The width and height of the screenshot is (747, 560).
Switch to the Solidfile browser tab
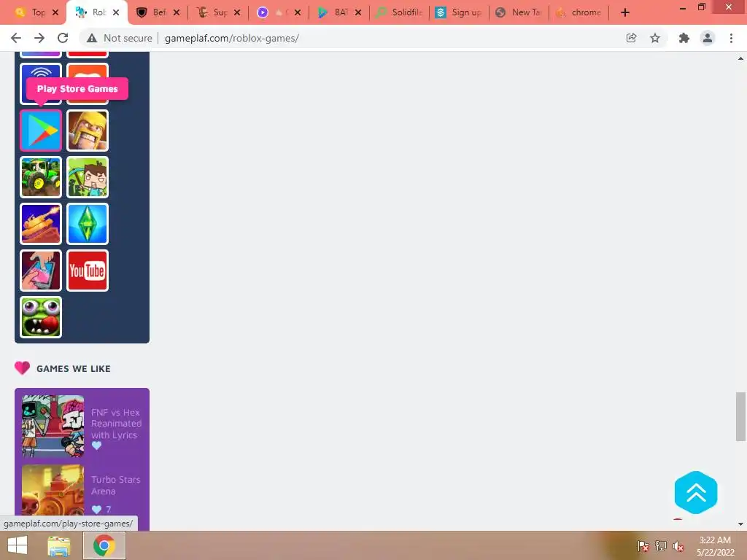click(x=399, y=12)
